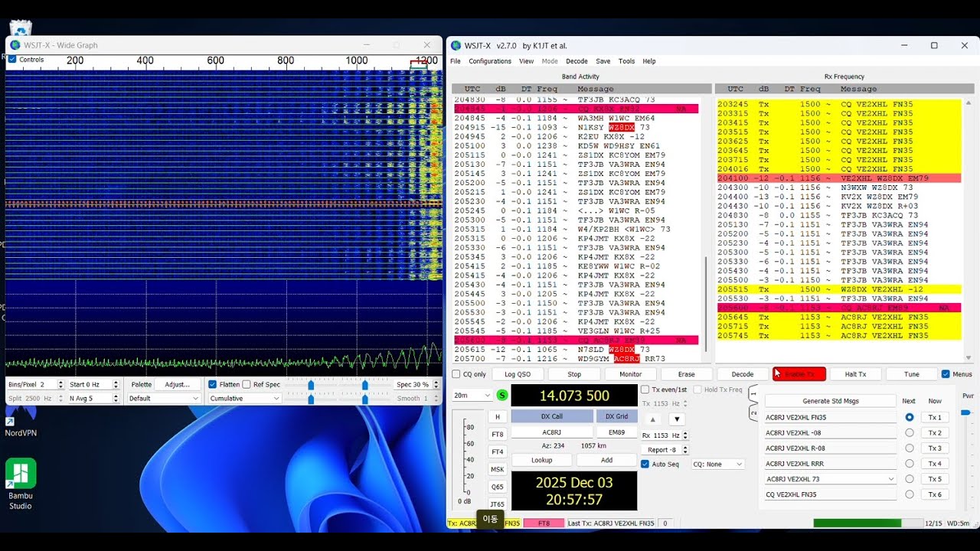Image resolution: width=980 pixels, height=551 pixels.
Task: Select Next radio button for Tx 3
Action: coord(910,448)
